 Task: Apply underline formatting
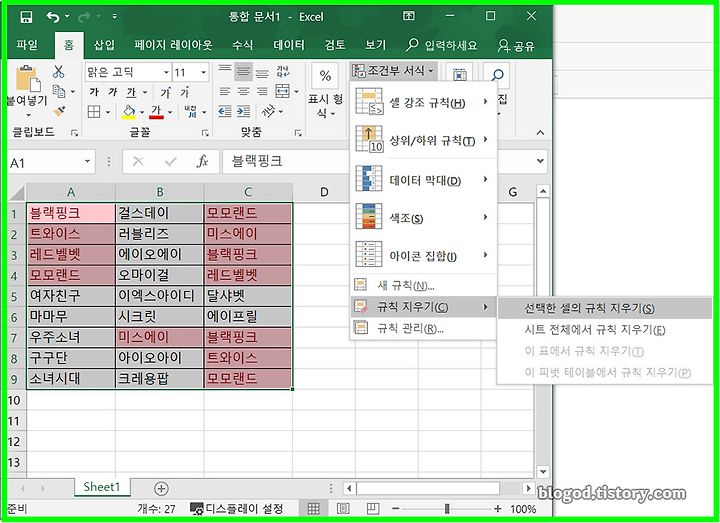coord(131,92)
